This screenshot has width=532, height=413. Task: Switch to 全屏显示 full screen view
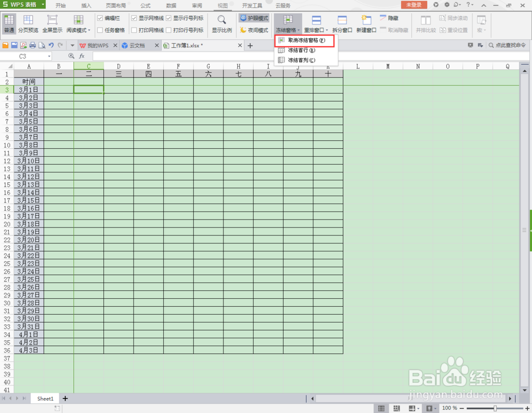(52, 23)
